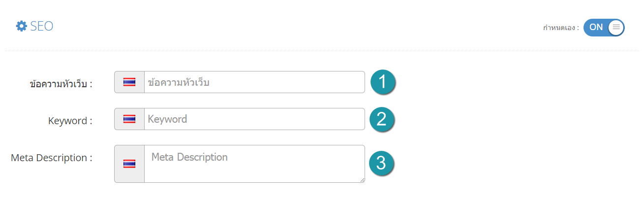
Task: Focus the ข้อความหัวเว็บ text input
Action: (254, 82)
